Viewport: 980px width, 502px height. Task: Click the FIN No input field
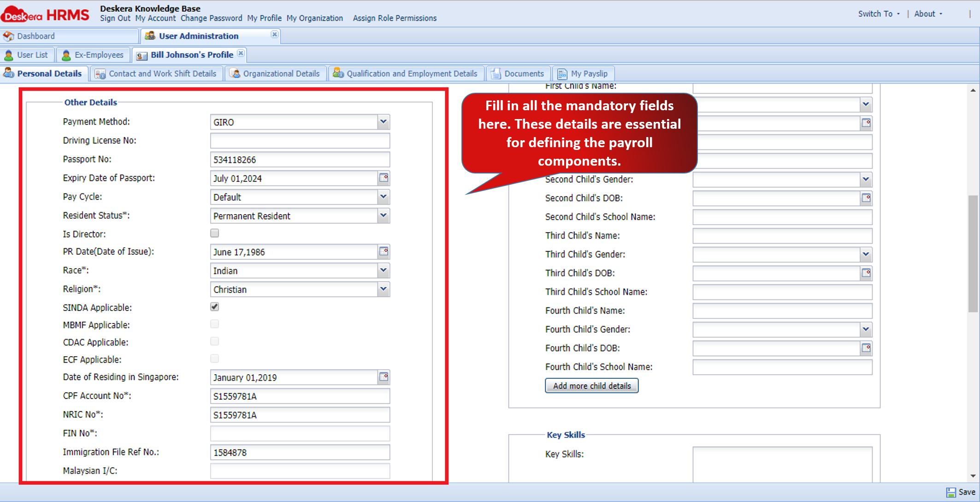(x=300, y=433)
